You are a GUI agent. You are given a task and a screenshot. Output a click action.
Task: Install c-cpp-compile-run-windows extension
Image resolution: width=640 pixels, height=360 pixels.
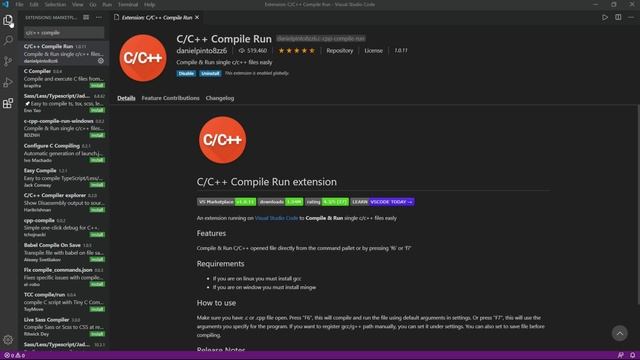point(97,135)
